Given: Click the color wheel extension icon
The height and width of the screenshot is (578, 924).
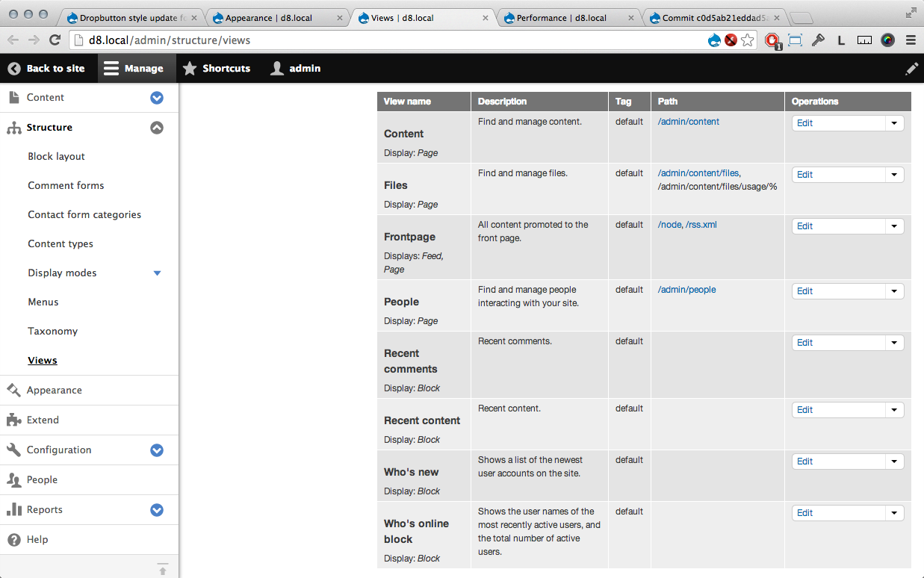Looking at the screenshot, I should 887,40.
